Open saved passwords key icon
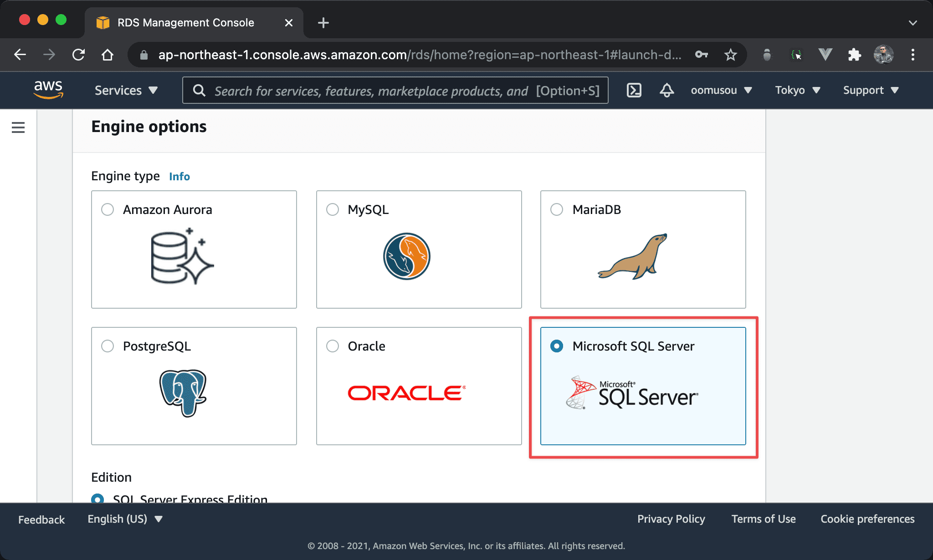Screen dimensions: 933x560 coord(702,55)
